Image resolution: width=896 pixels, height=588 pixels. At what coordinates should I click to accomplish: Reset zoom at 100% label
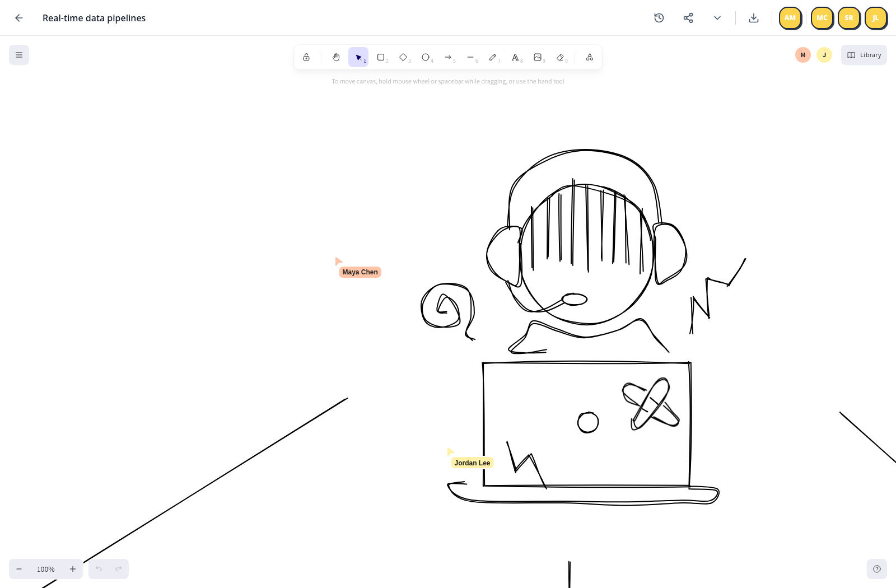[46, 569]
